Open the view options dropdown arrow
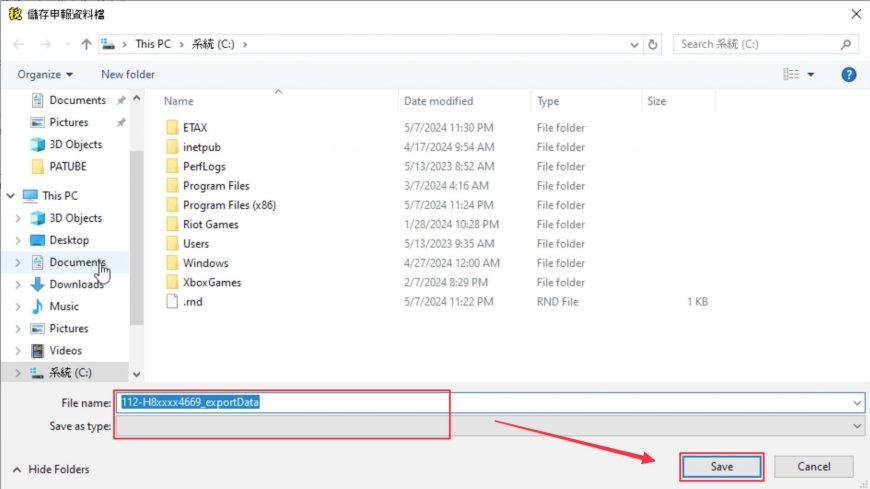 tap(811, 74)
